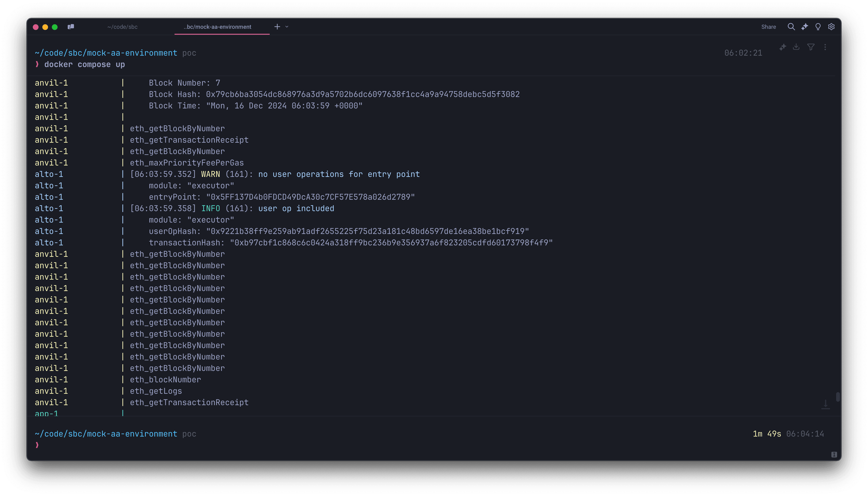Select the Block Hash value line
This screenshot has width=868, height=496.
(363, 94)
